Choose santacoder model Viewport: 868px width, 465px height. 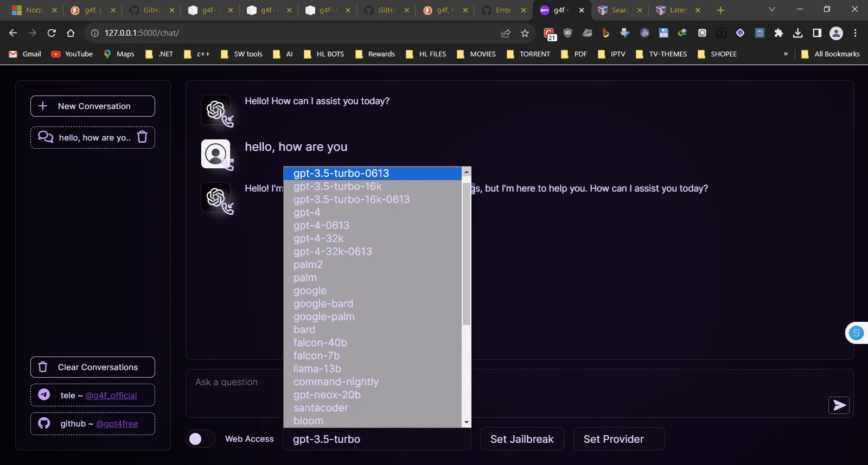pos(373,408)
